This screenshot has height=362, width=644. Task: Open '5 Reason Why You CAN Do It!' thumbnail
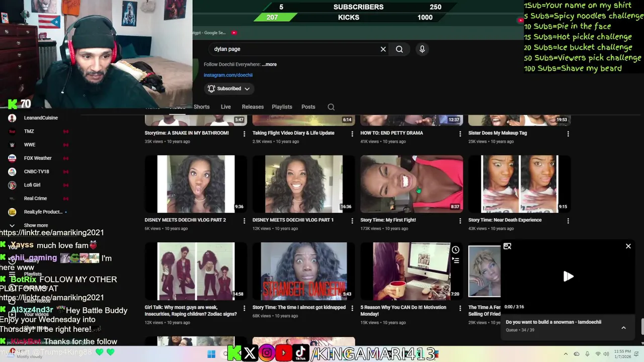click(412, 271)
